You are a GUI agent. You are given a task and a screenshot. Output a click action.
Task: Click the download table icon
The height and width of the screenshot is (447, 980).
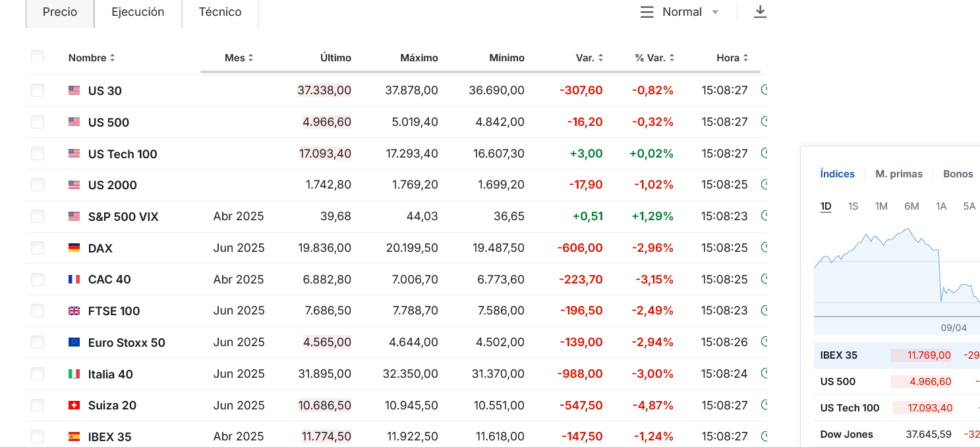pyautogui.click(x=760, y=12)
